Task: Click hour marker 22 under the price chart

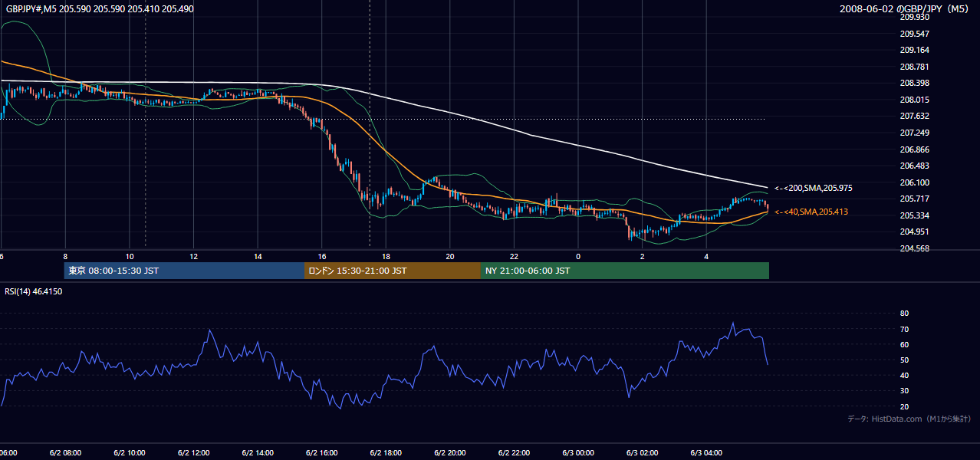Action: (x=515, y=257)
